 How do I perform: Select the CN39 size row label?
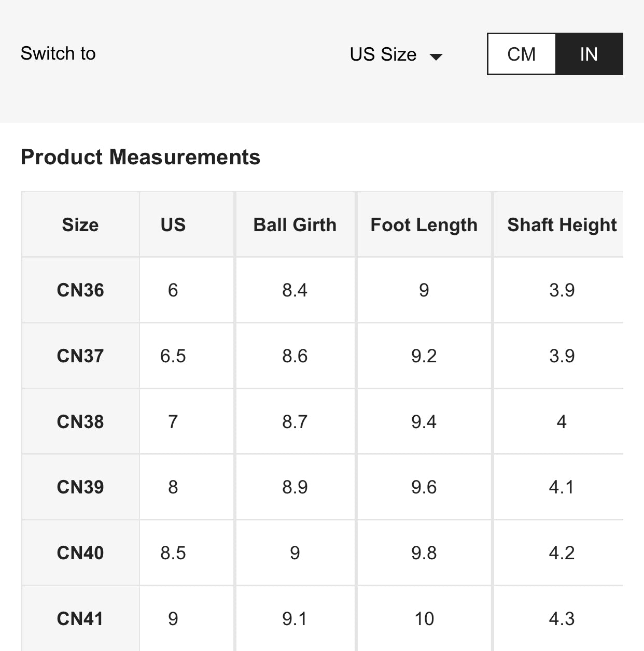pyautogui.click(x=80, y=487)
